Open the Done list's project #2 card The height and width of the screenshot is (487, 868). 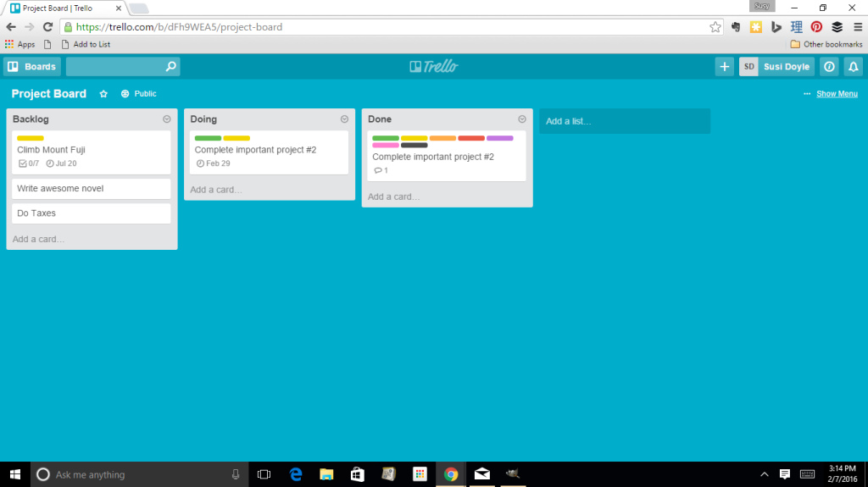[447, 156]
